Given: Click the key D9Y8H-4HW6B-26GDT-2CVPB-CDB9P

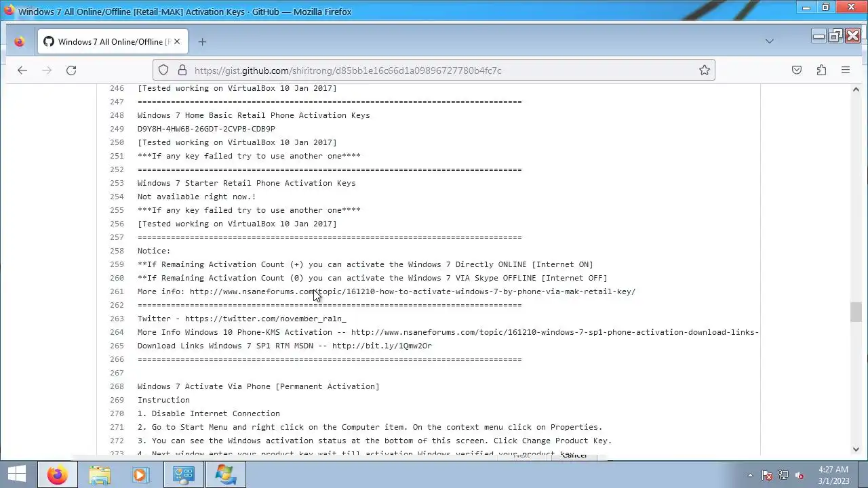Looking at the screenshot, I should [206, 129].
